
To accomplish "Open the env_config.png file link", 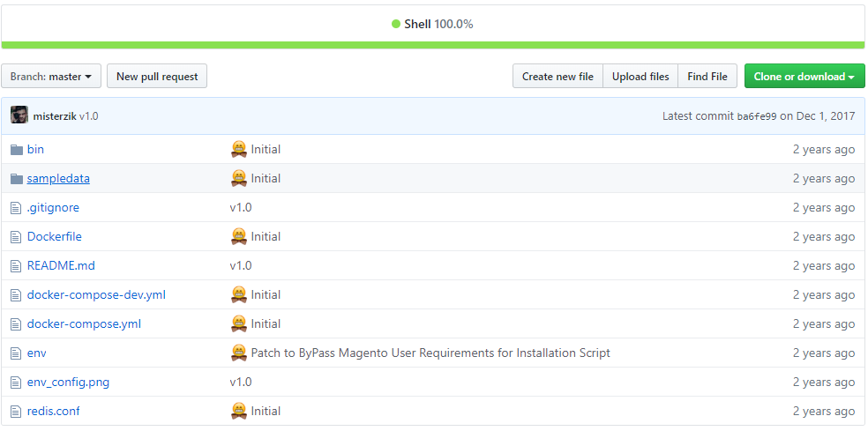I will [68, 383].
